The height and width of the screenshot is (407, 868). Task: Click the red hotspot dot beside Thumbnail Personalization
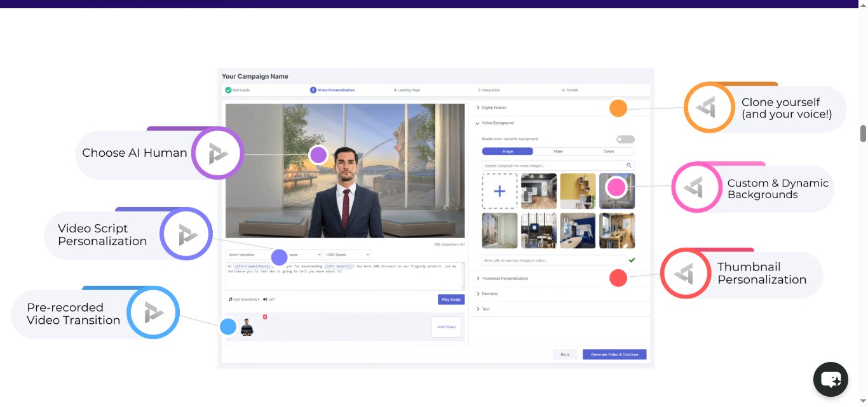point(618,278)
